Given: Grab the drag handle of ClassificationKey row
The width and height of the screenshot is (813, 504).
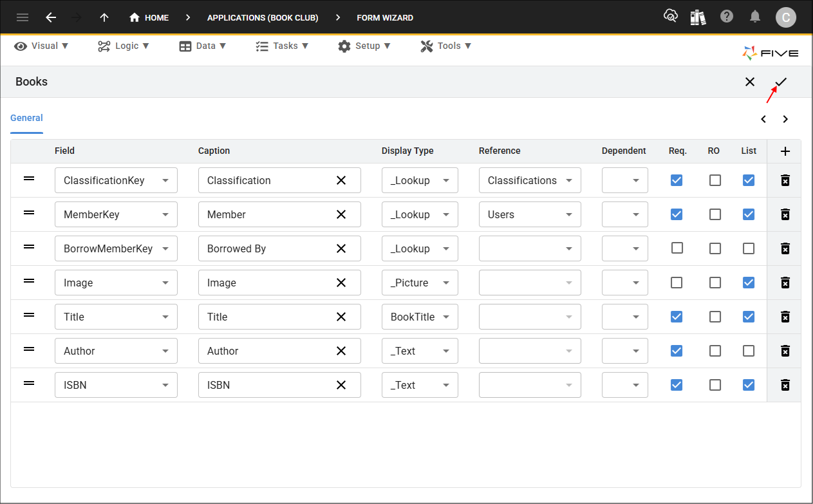Looking at the screenshot, I should click(29, 178).
